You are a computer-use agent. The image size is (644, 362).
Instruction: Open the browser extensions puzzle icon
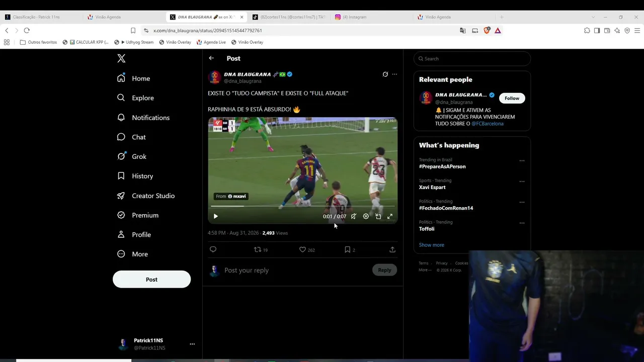(587, 31)
